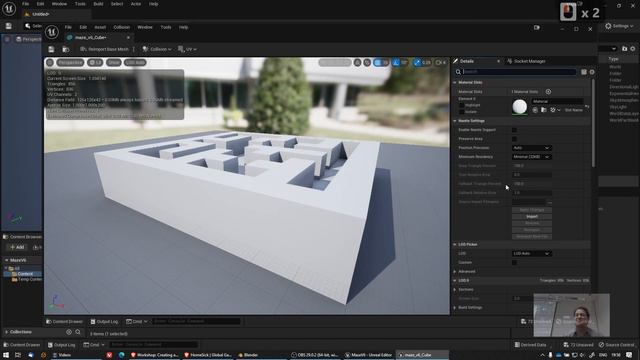Open mesh editor Content Drawer
Viewport: 640px width, 360px height.
click(x=64, y=322)
